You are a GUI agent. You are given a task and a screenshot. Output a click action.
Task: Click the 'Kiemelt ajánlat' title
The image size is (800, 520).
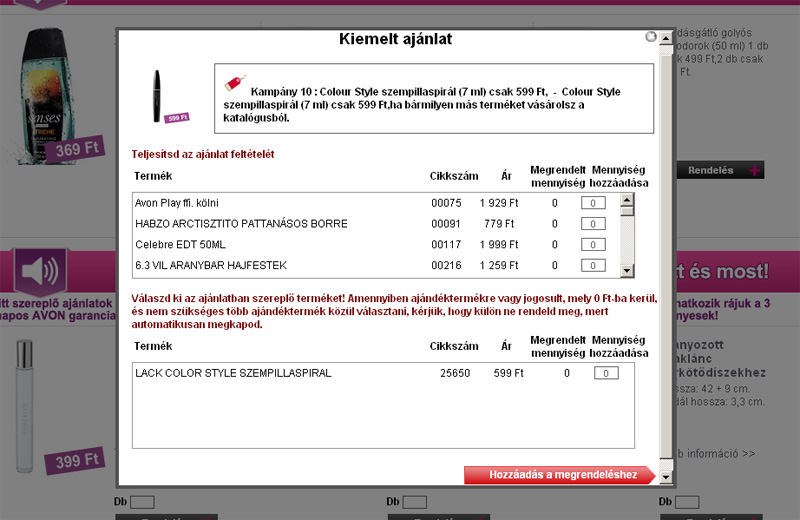pos(395,39)
